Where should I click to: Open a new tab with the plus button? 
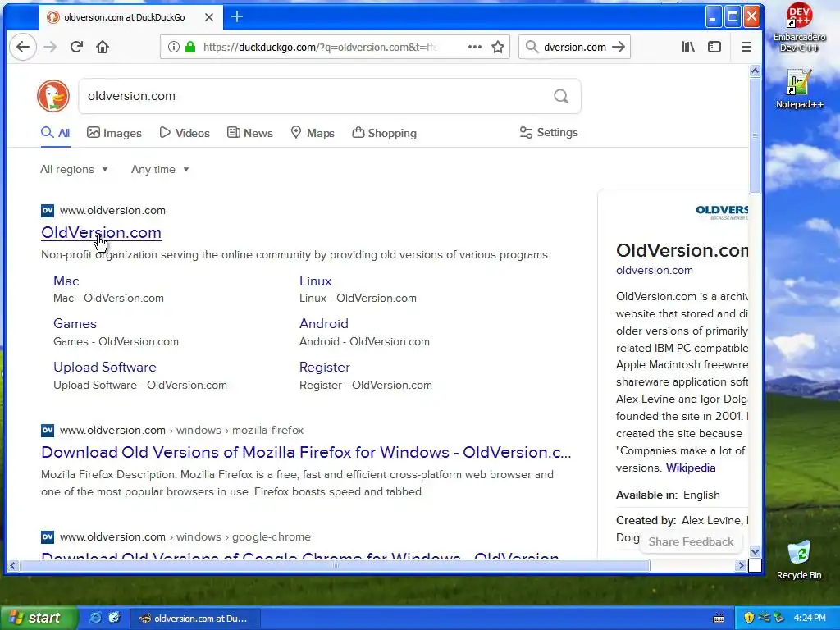(x=237, y=17)
